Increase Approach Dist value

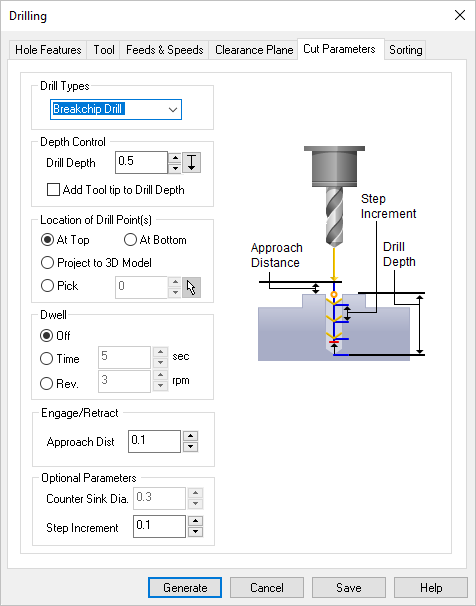pyautogui.click(x=190, y=436)
